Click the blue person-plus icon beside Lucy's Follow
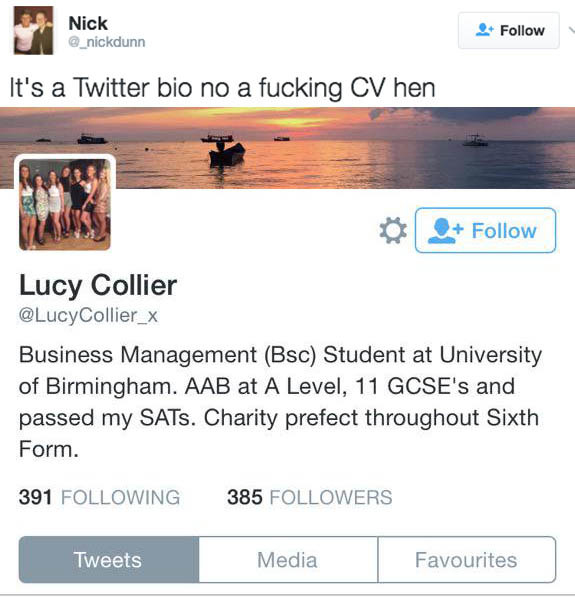Image resolution: width=575 pixels, height=604 pixels. point(445,230)
